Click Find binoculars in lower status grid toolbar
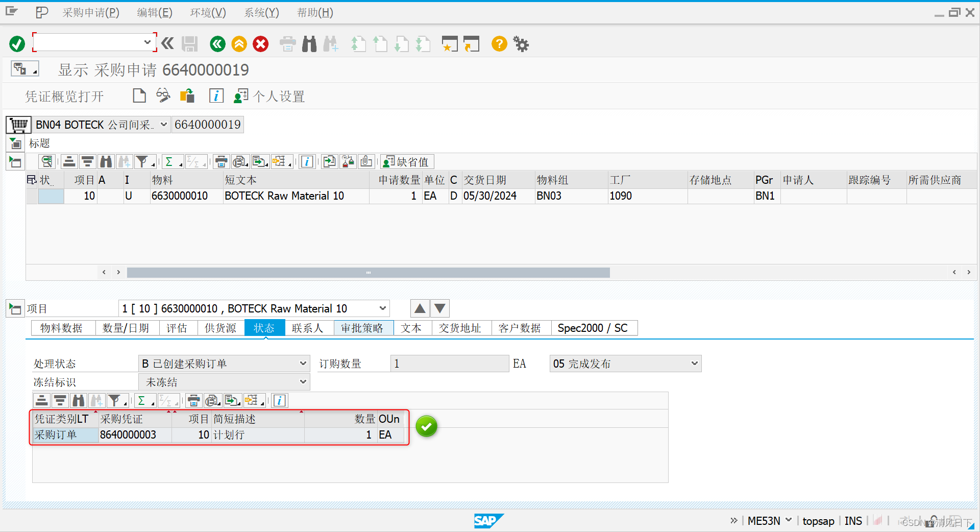 pos(79,401)
